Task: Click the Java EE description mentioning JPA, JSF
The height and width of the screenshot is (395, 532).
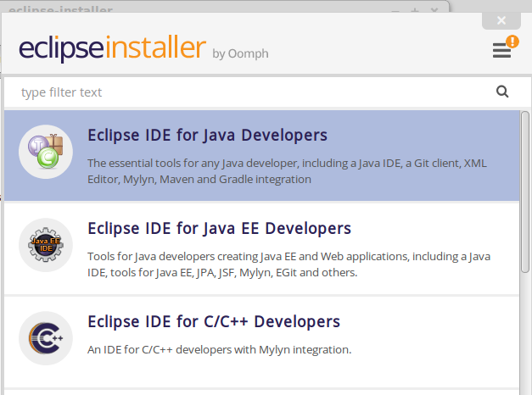Action: (x=288, y=264)
